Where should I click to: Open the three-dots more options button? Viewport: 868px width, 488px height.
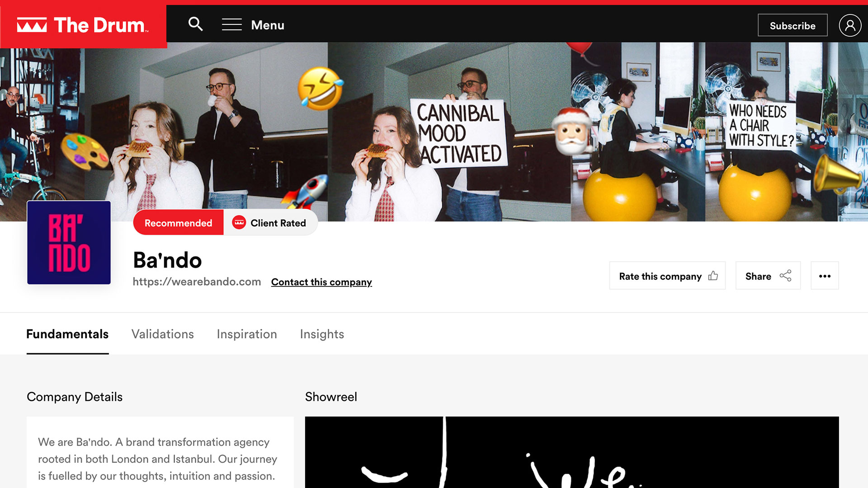pyautogui.click(x=825, y=276)
